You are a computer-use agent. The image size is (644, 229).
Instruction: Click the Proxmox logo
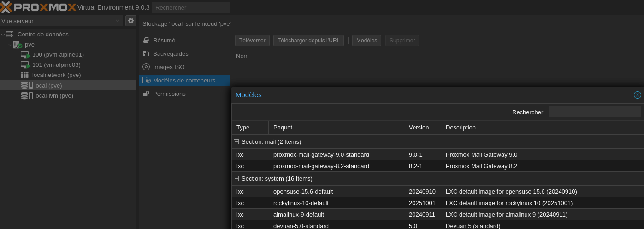pos(38,7)
